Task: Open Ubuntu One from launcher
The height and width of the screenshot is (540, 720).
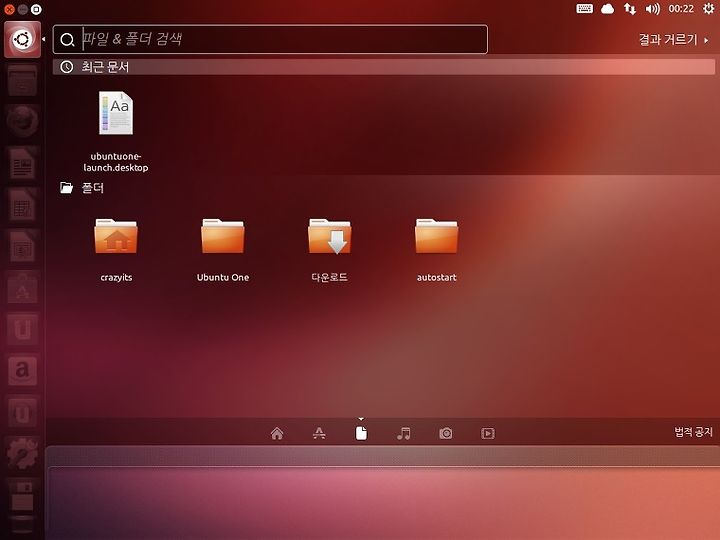Action: (22, 329)
